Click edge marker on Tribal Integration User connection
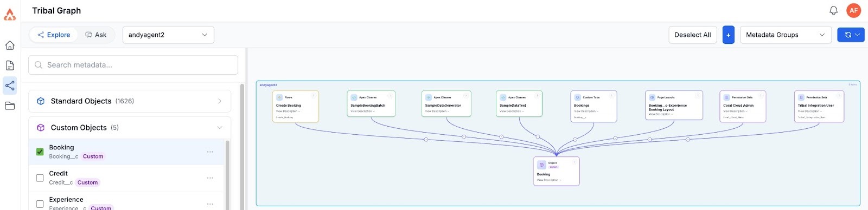The width and height of the screenshot is (868, 210). click(688, 140)
